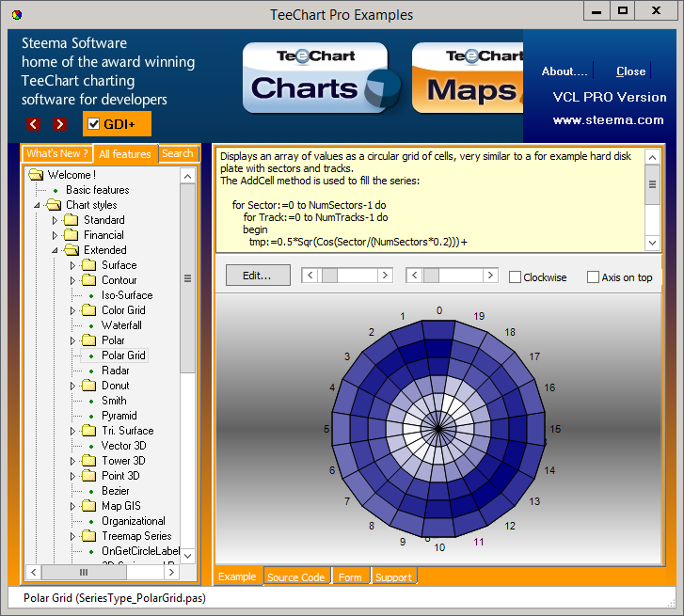Click the Point 3D folder icon

[x=89, y=476]
